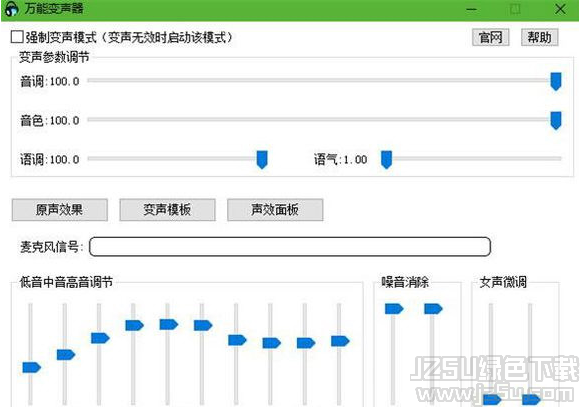This screenshot has width=580, height=407.
Task: Click the 麦克风信号 label
Action: coord(52,247)
